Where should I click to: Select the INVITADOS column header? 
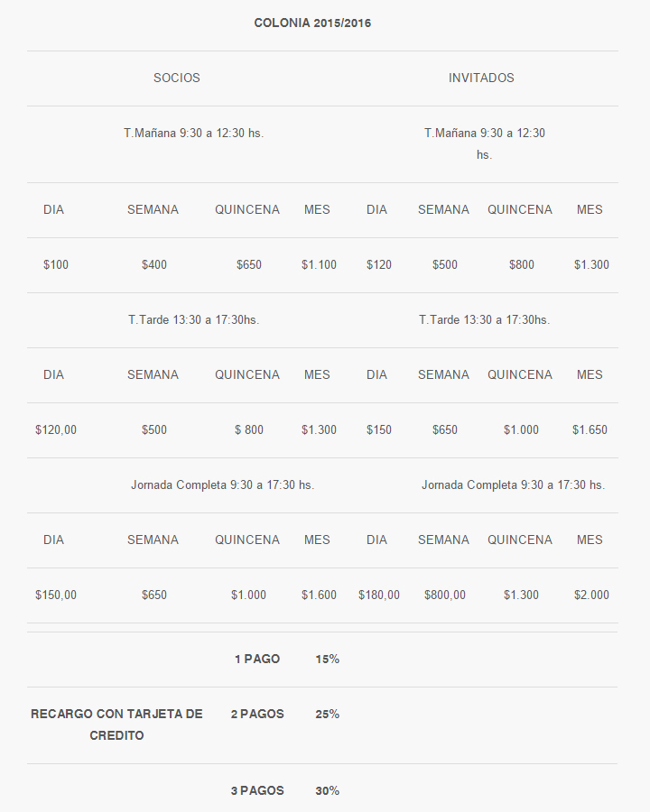coord(481,78)
